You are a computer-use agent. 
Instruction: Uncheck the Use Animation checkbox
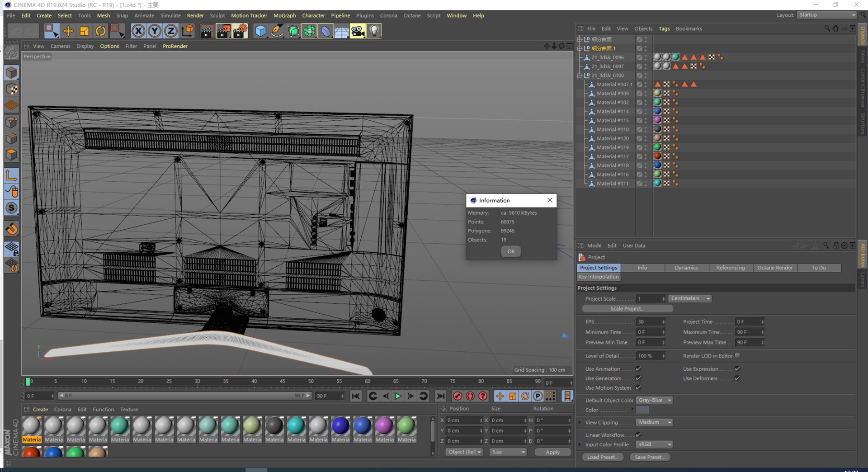[x=638, y=369]
